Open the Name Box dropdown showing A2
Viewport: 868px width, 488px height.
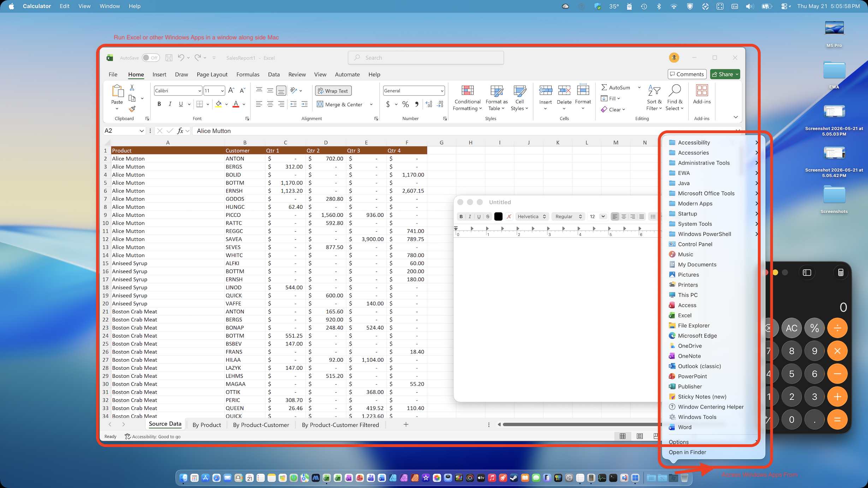click(142, 131)
